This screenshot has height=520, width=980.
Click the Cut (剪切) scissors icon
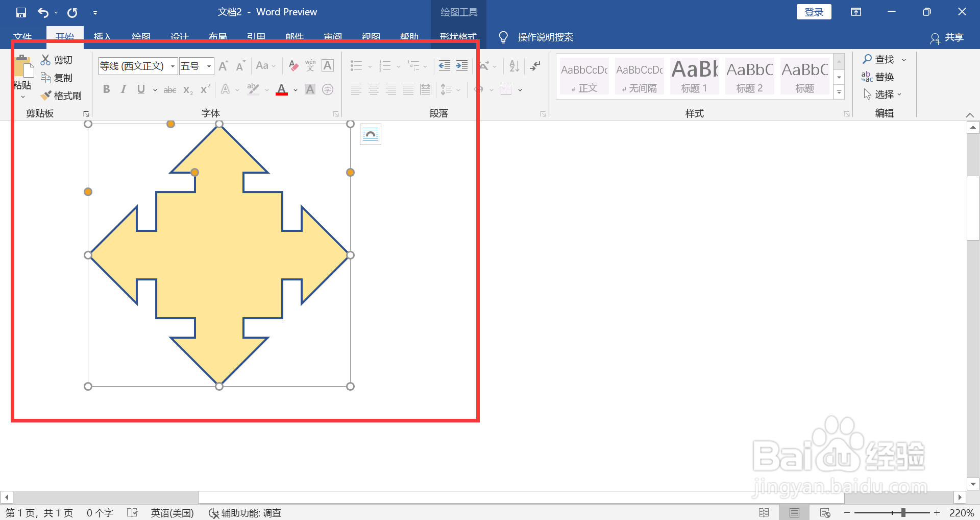point(46,60)
